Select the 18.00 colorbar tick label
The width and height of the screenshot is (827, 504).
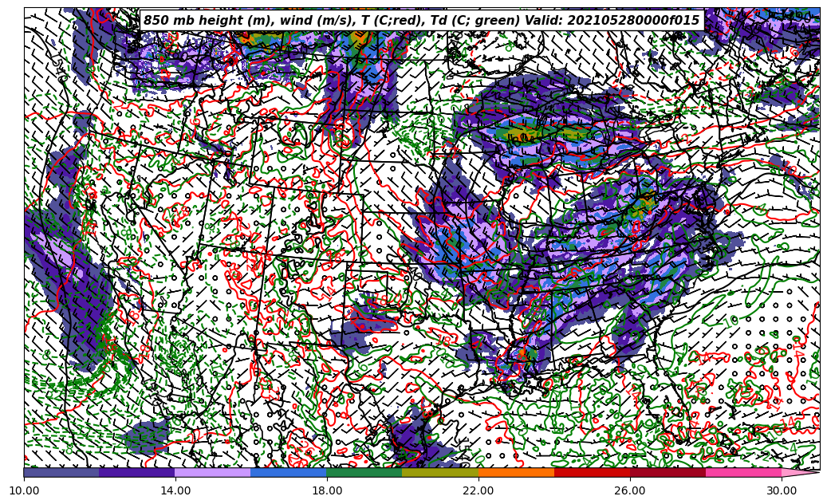(327, 491)
